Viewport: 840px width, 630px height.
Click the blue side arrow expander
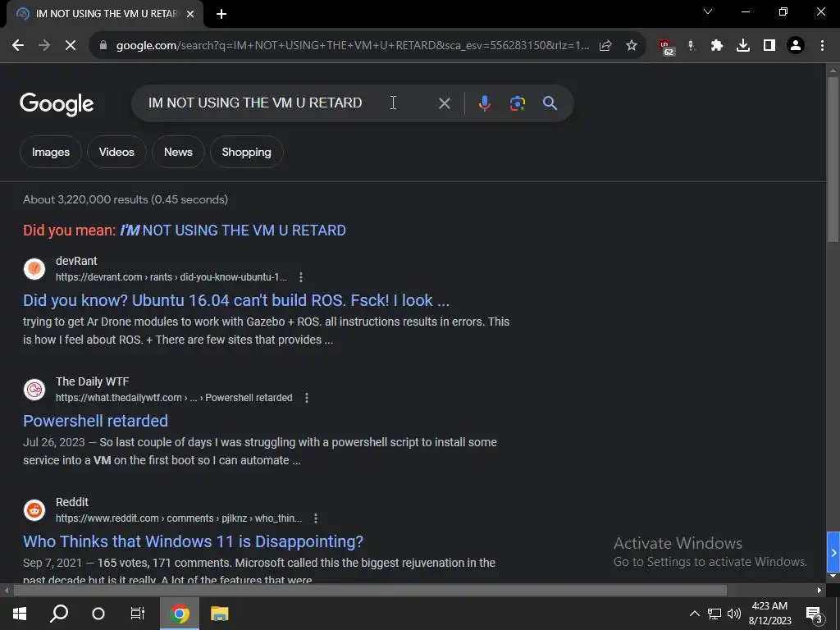click(833, 552)
